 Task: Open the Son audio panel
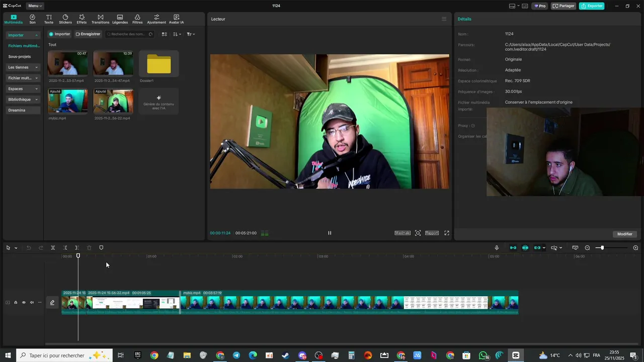pyautogui.click(x=32, y=19)
